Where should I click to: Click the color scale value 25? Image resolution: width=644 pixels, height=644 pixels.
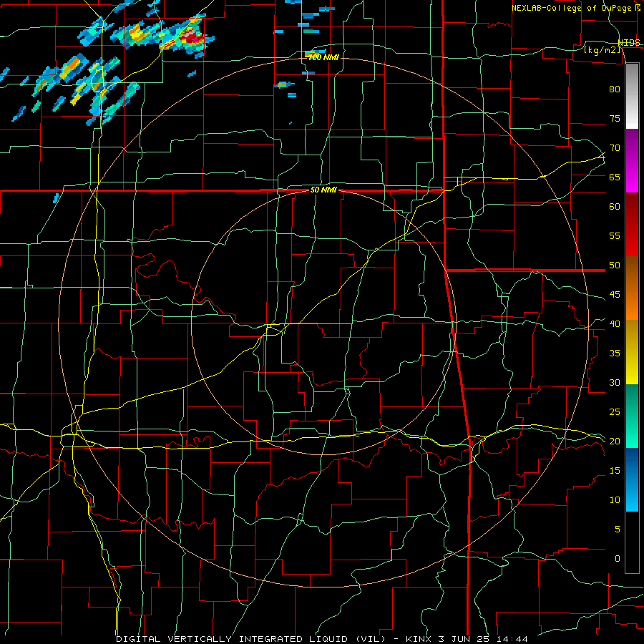(615, 411)
